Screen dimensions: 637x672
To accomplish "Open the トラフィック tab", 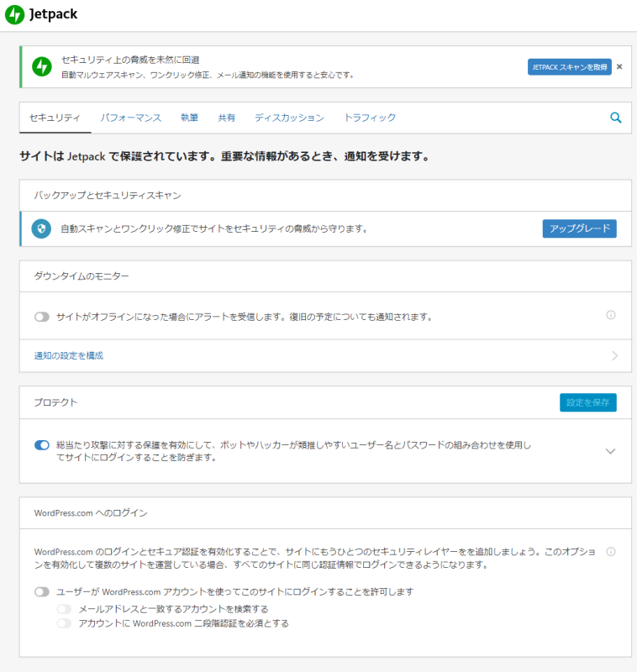I will [370, 118].
